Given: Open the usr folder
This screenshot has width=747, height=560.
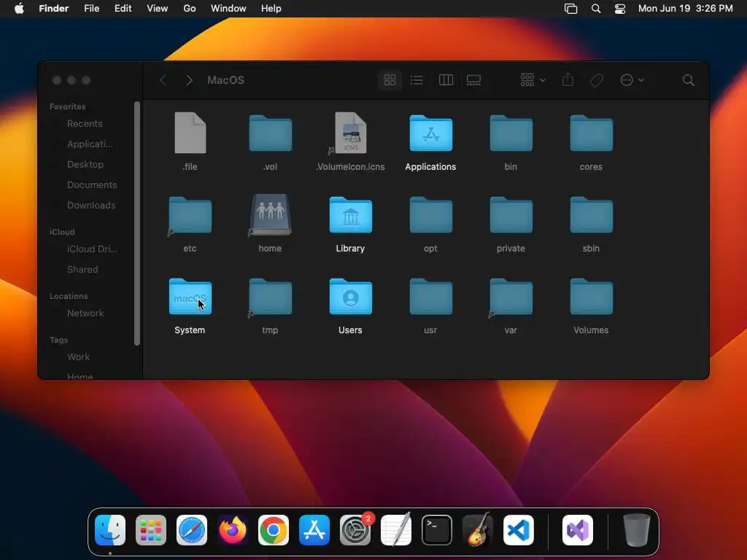Looking at the screenshot, I should (430, 297).
